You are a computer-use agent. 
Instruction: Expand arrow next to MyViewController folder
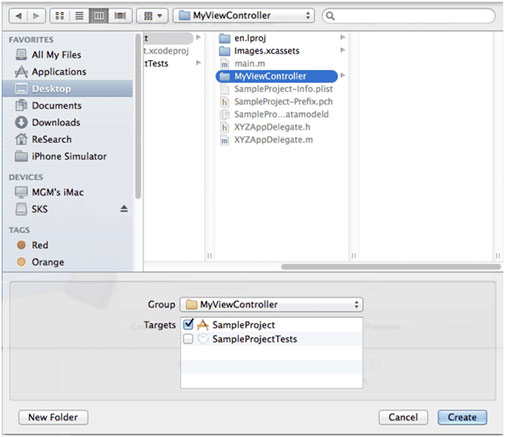(342, 76)
